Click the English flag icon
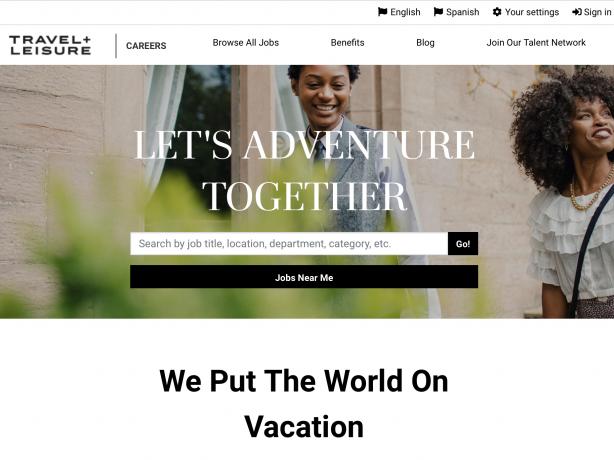The width and height of the screenshot is (614, 460). point(382,12)
